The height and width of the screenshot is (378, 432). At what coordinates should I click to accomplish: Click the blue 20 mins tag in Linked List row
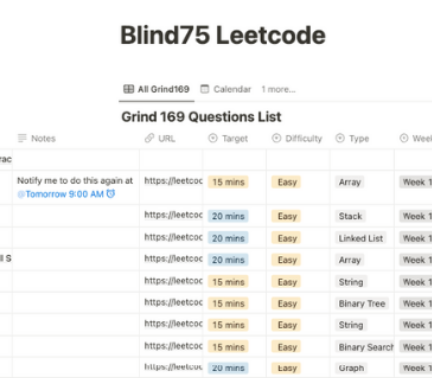(228, 238)
